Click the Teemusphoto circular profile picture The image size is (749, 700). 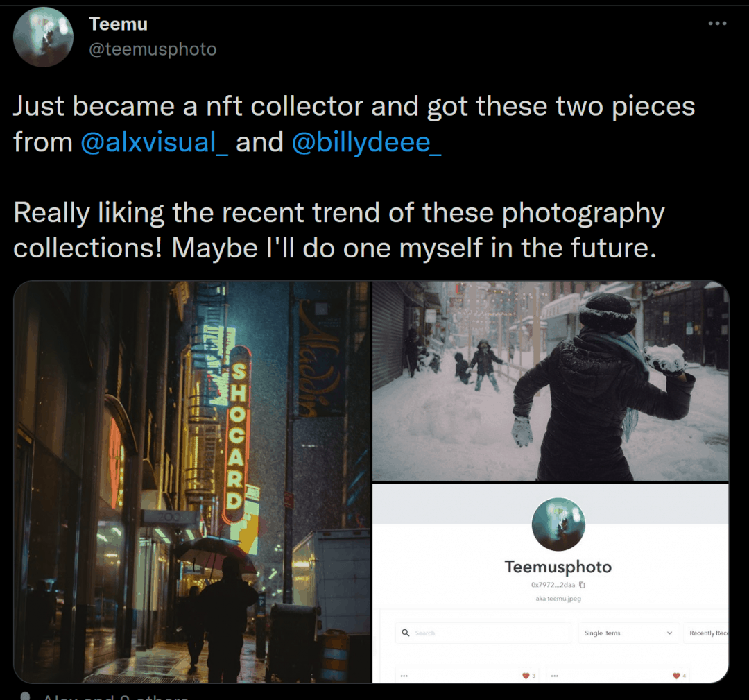558,524
